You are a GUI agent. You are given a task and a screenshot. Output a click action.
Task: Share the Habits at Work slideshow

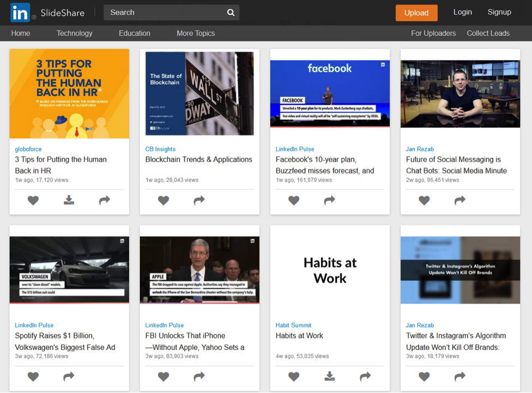[x=365, y=377]
